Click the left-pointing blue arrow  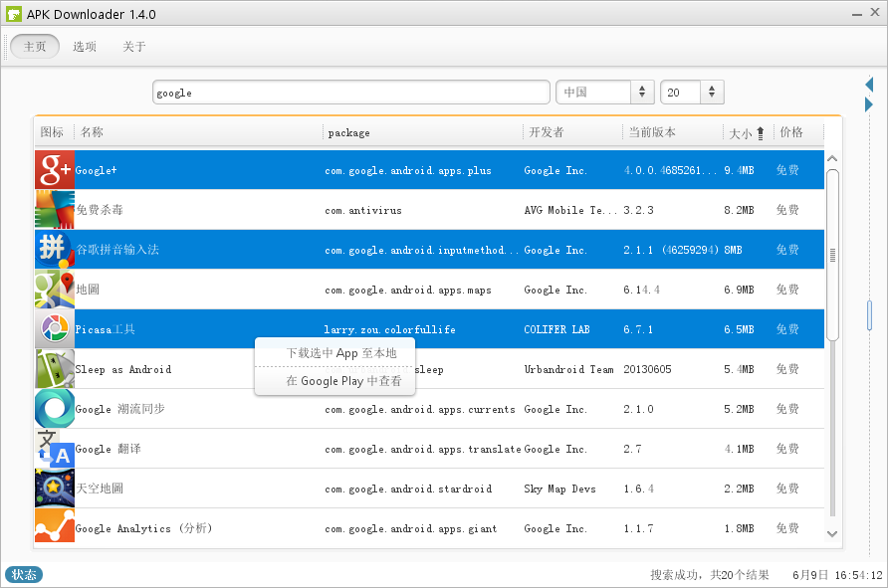869,85
